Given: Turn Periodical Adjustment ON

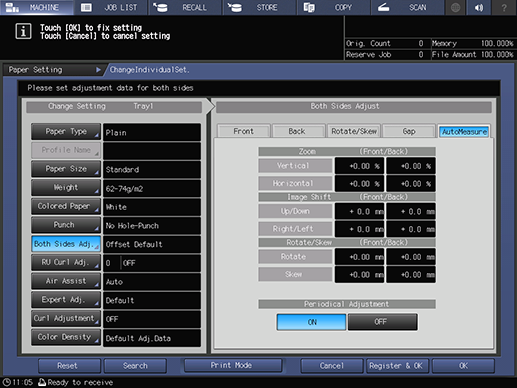Looking at the screenshot, I should (312, 322).
